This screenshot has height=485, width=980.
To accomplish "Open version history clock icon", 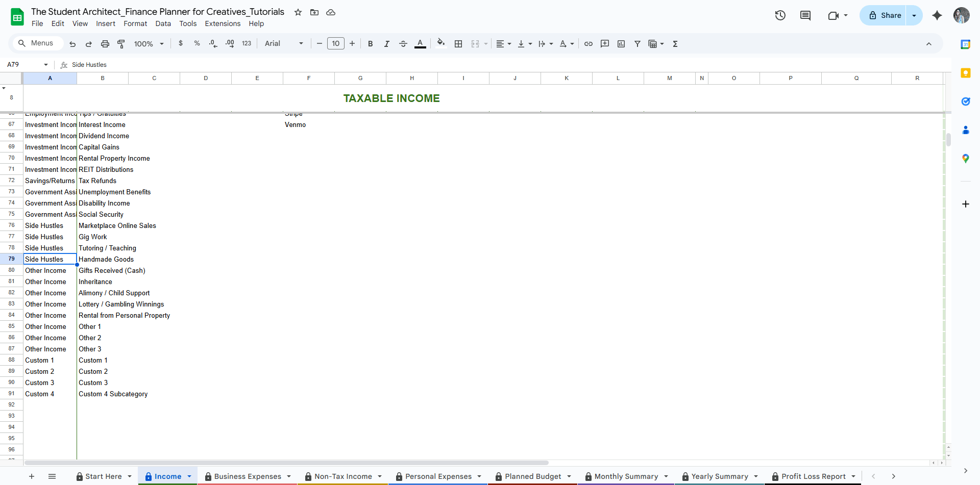I will [780, 15].
